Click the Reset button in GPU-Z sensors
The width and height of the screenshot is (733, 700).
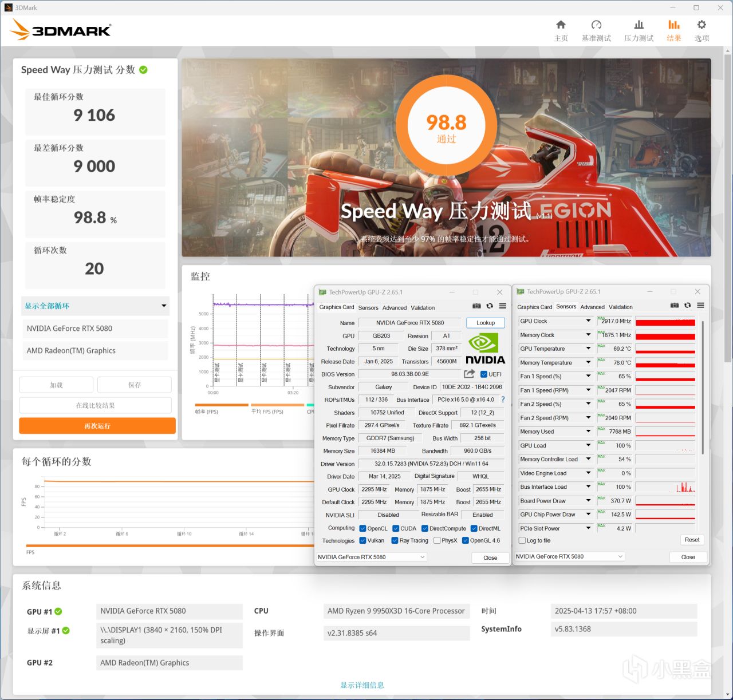click(692, 540)
